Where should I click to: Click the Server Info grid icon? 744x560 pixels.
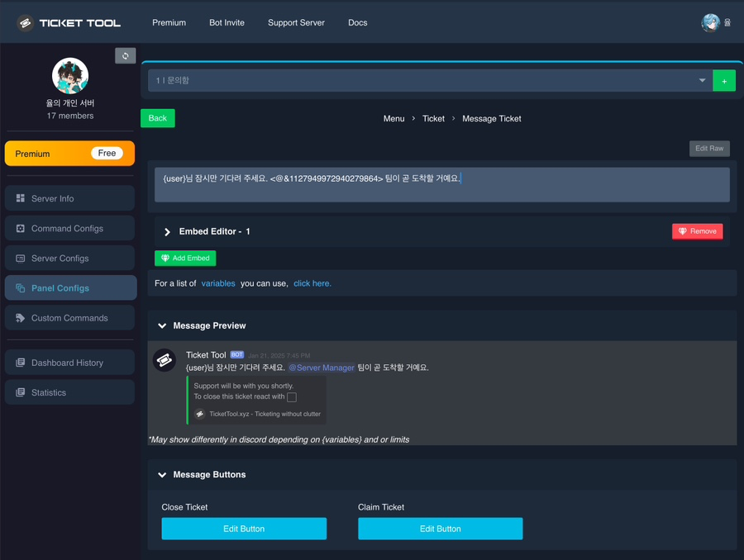click(21, 198)
